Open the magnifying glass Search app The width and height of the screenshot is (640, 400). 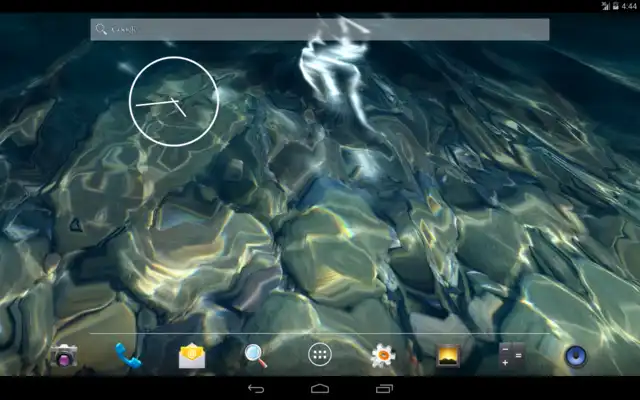tap(256, 356)
